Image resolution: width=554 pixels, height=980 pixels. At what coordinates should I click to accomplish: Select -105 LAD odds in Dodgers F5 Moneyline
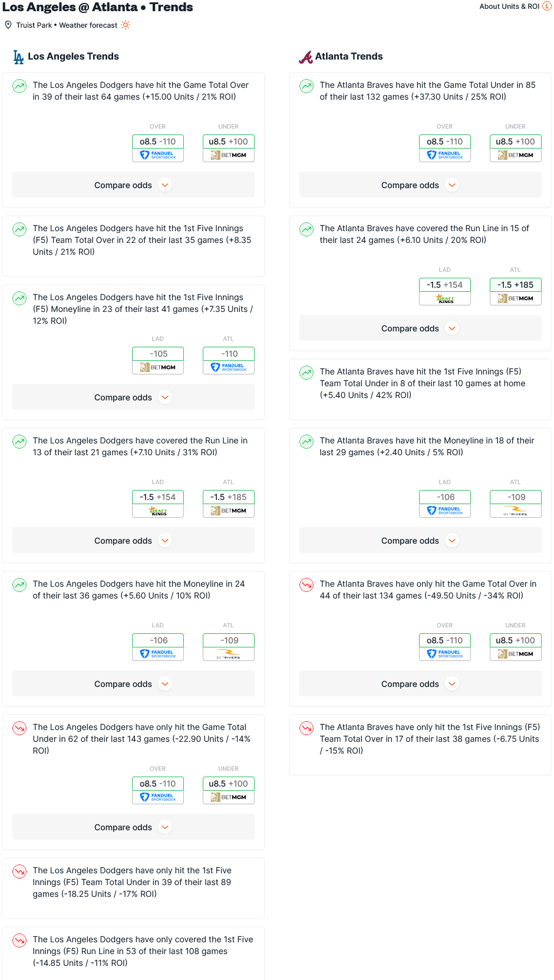pos(158,354)
